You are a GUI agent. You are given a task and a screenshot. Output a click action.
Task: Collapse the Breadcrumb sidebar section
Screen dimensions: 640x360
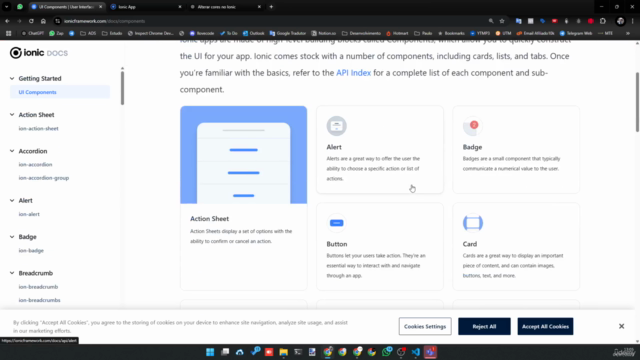tap(12, 273)
